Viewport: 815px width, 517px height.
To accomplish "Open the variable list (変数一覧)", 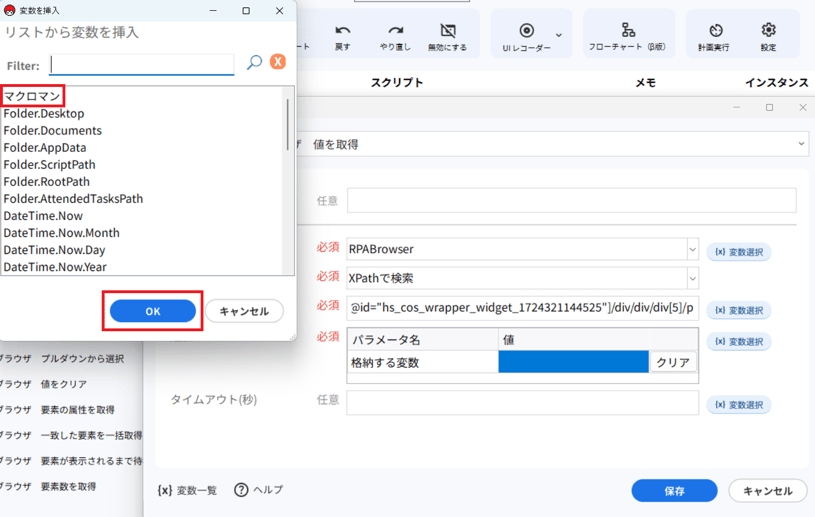I will [x=188, y=490].
